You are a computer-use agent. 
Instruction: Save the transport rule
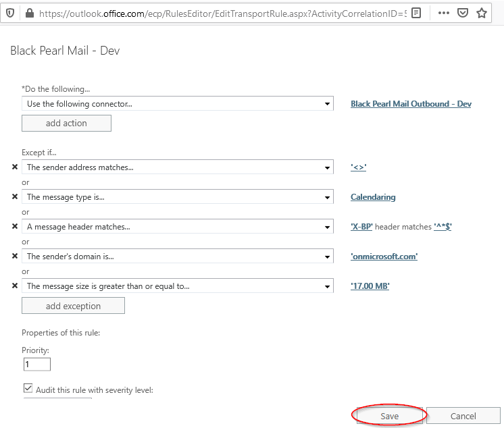[x=389, y=416]
